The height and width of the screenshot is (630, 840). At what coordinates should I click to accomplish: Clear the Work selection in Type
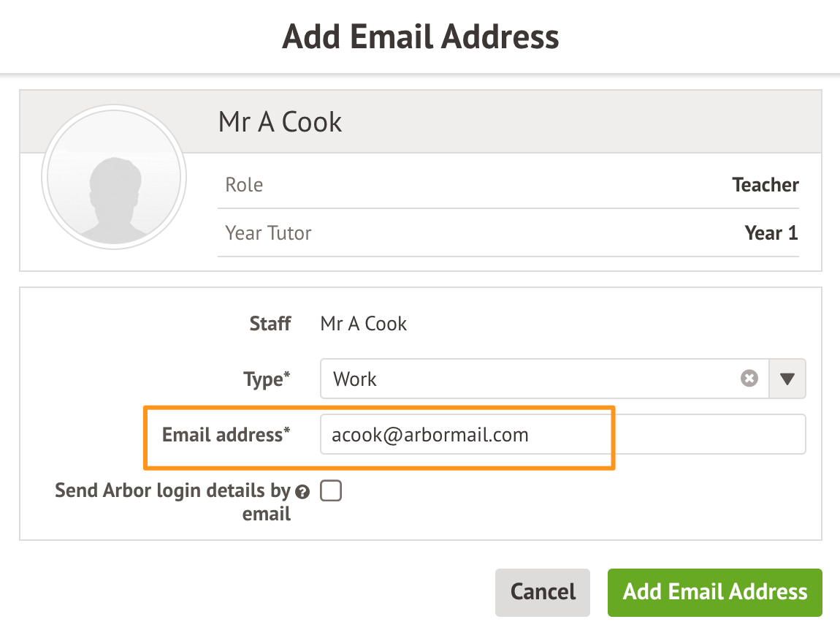click(x=749, y=379)
